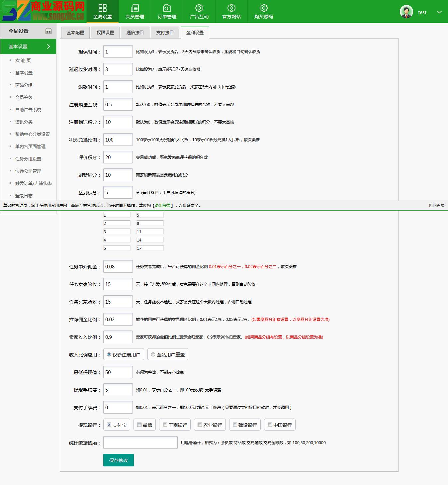448x485 pixels.
Task: Expand 基本设置 sidebar section chevron
Action: [x=48, y=47]
